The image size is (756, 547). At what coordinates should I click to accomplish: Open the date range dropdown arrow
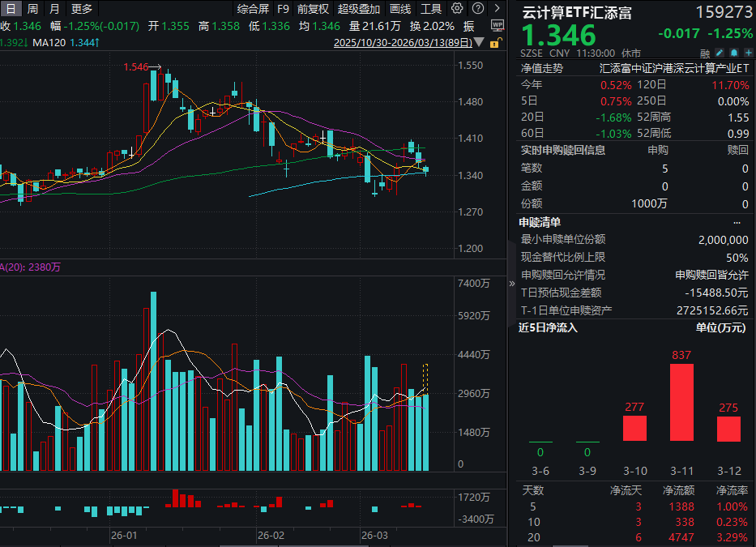tap(478, 43)
